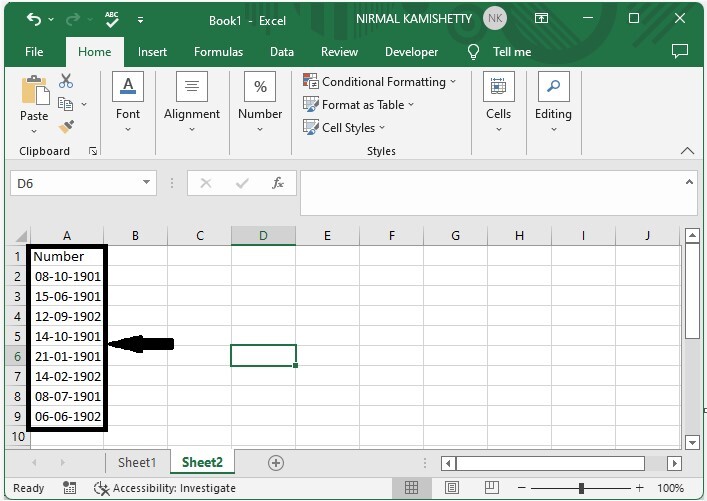Switch to Page Break Preview icon
The width and height of the screenshot is (707, 501).
tap(491, 487)
